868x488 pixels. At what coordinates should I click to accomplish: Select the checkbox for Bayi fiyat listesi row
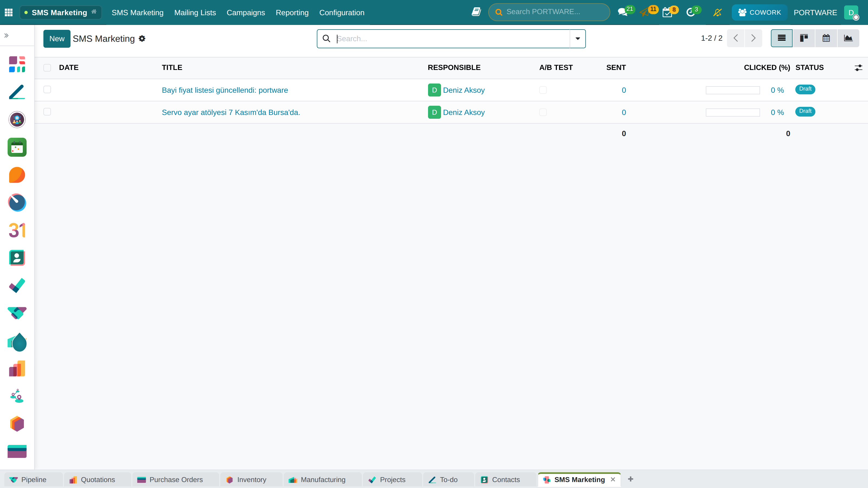(x=47, y=89)
